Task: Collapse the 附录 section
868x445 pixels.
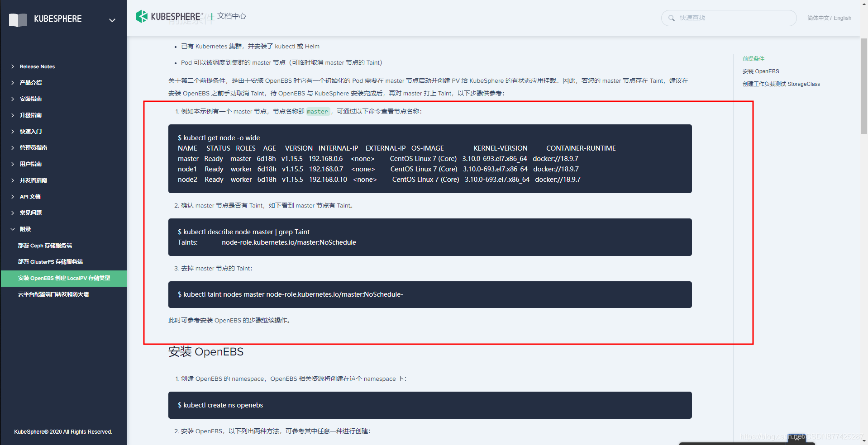Action: click(x=25, y=229)
